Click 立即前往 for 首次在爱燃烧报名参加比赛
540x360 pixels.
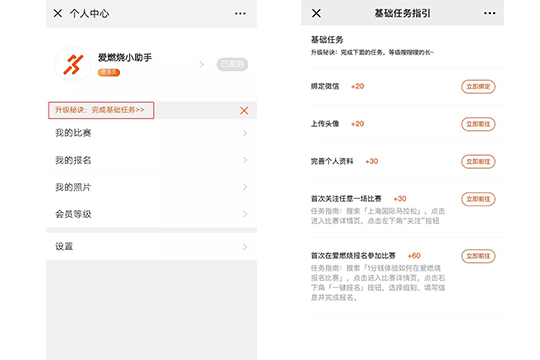pyautogui.click(x=478, y=256)
